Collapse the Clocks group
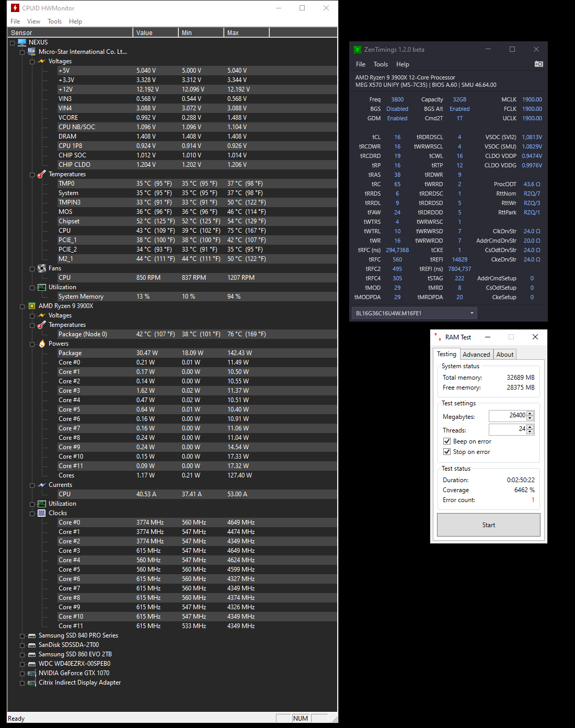This screenshot has width=575, height=728. coord(32,514)
